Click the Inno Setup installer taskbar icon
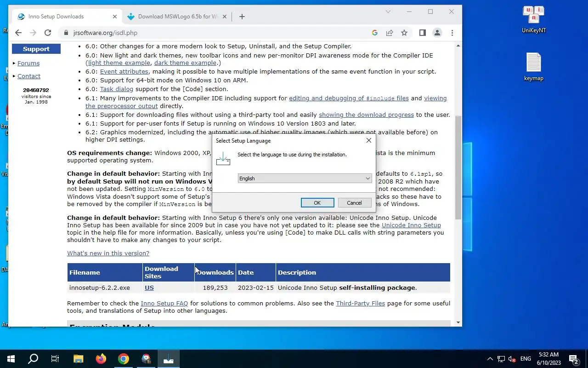Screen dimensions: 588x368 tap(168, 359)
